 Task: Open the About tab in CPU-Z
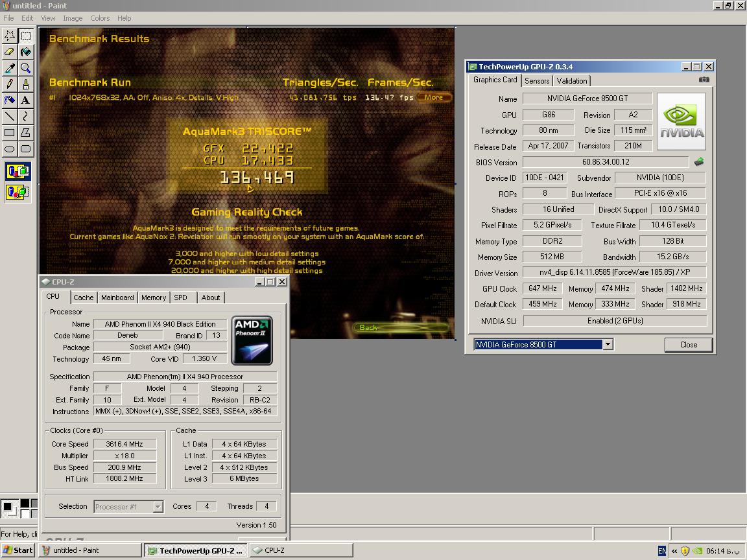(x=211, y=297)
